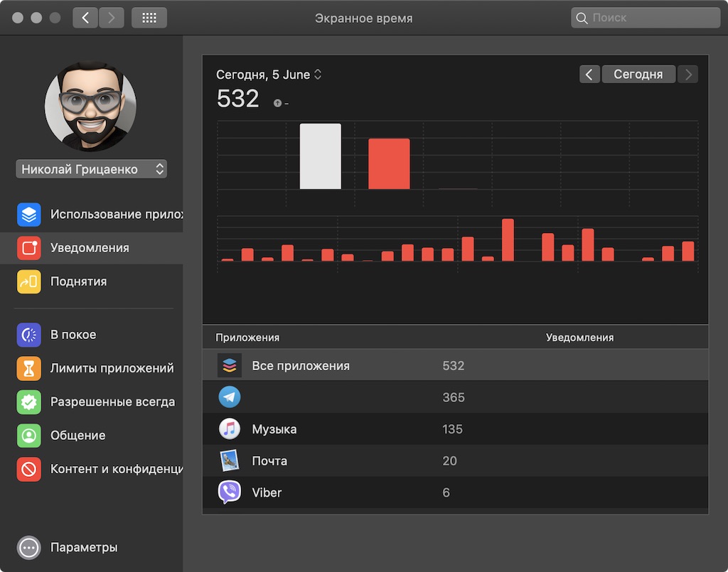Select the Viber row in list
Image resolution: width=728 pixels, height=572 pixels.
coord(456,492)
